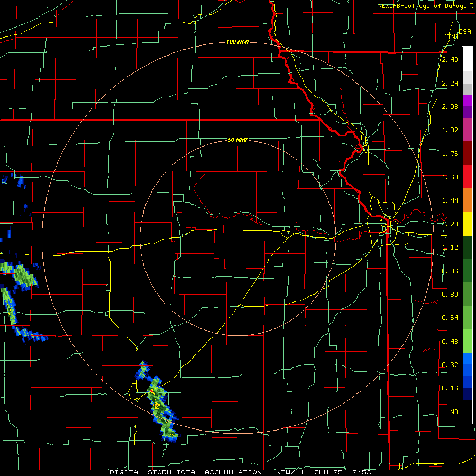Click the "[IN]" units label
476x476 pixels.
pos(451,36)
